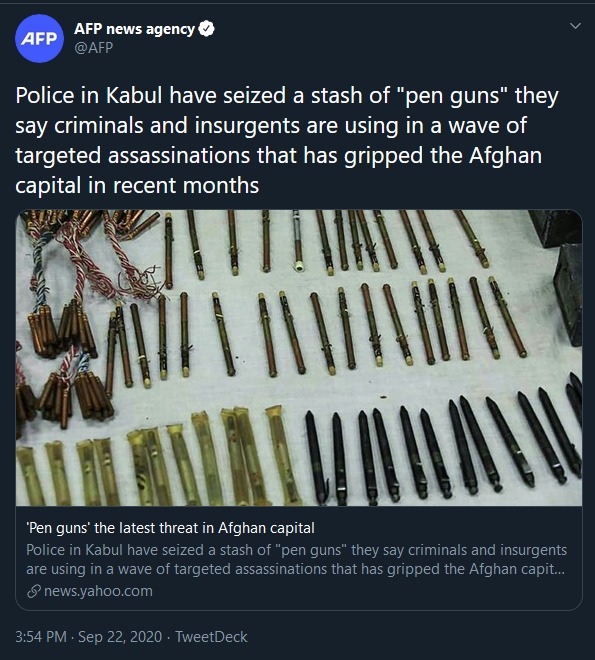Open the AFP news agency display name

pos(134,29)
